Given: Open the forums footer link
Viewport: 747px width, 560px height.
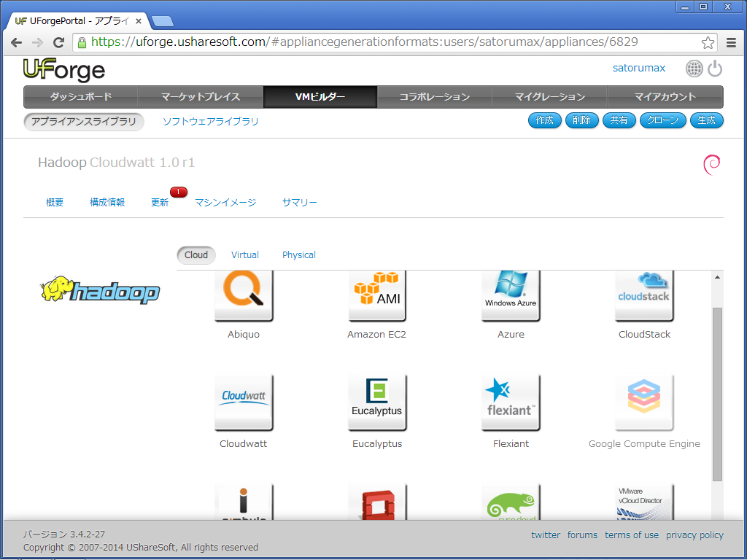Looking at the screenshot, I should [582, 535].
